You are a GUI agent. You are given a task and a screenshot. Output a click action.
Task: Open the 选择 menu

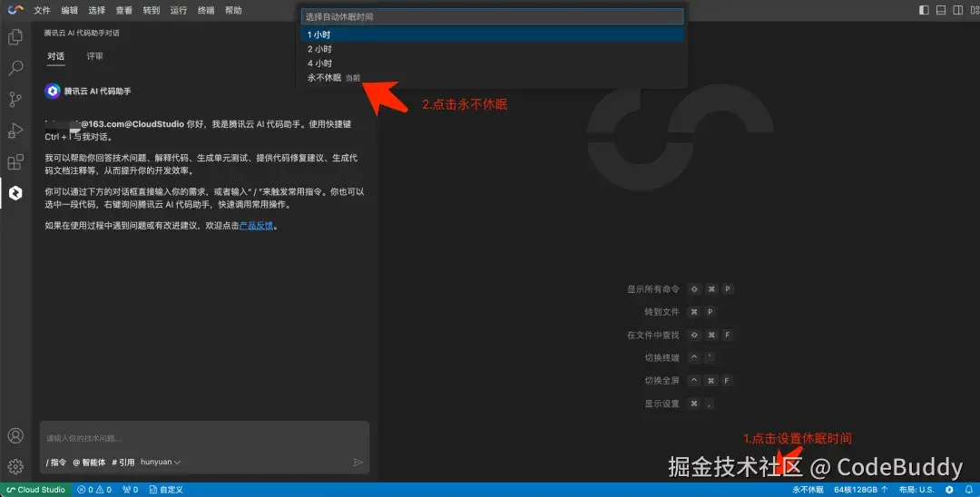(x=97, y=10)
